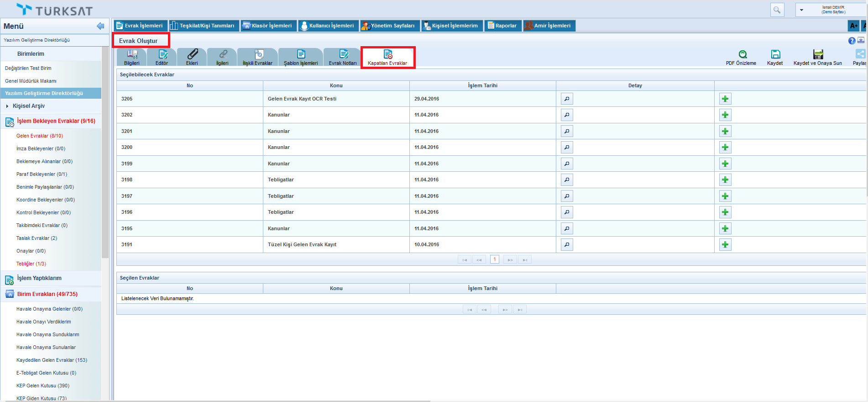868x402 pixels.
Task: Select Genel Müdürlük Makamı unit
Action: pyautogui.click(x=31, y=81)
